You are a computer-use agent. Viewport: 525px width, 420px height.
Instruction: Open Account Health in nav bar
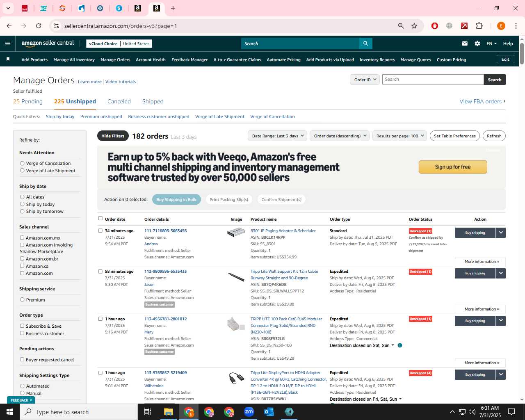pos(151,59)
